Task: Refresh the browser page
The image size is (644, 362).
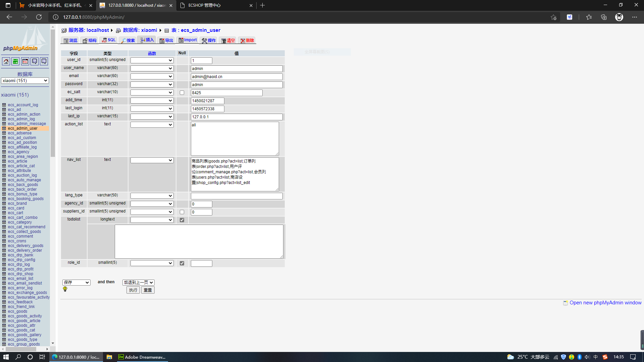Action: tap(39, 17)
